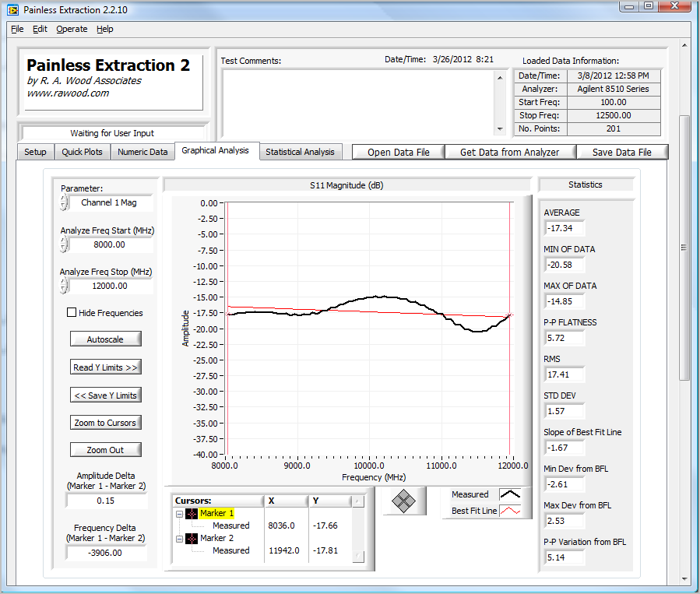Click the RMS value 17.41
The width and height of the screenshot is (700, 594).
(565, 374)
